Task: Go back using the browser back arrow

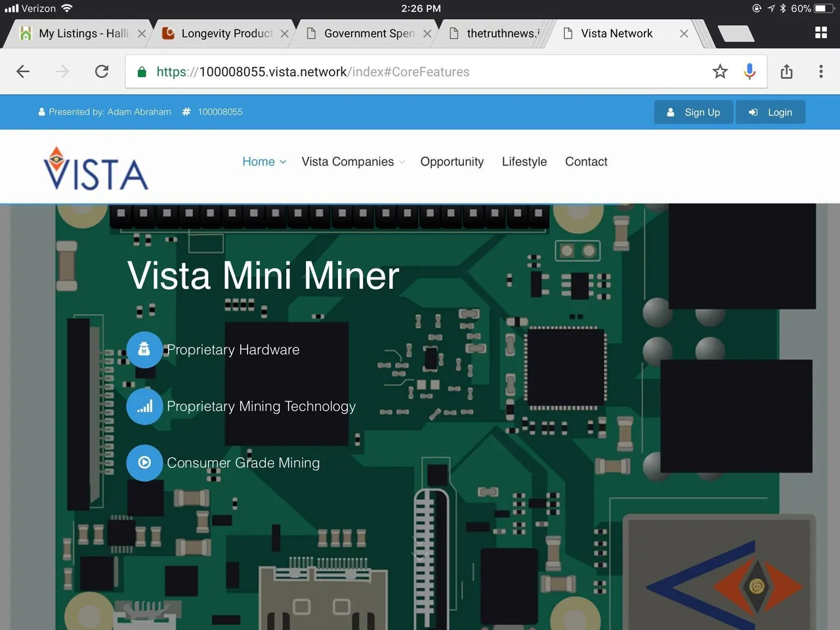Action: click(23, 72)
